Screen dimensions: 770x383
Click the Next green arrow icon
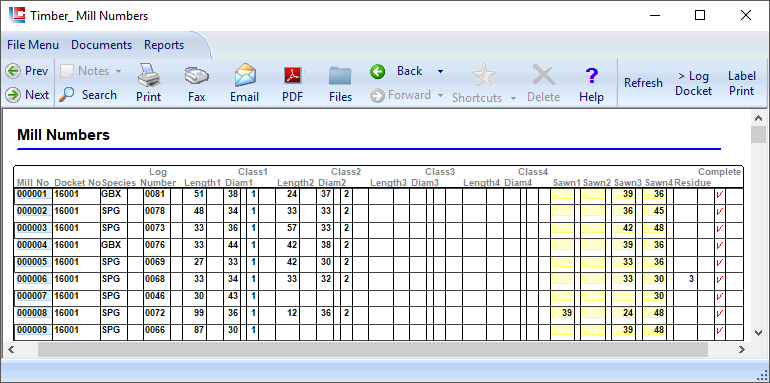click(13, 95)
